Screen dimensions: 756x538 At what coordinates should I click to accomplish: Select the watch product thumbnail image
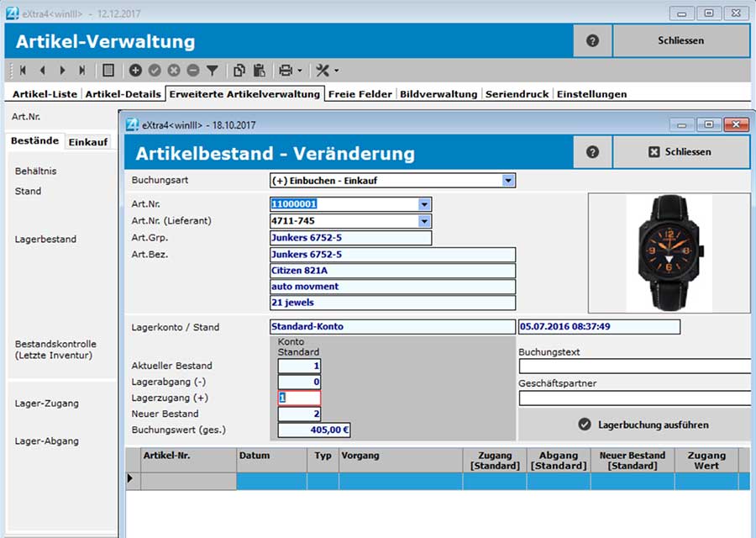(669, 252)
